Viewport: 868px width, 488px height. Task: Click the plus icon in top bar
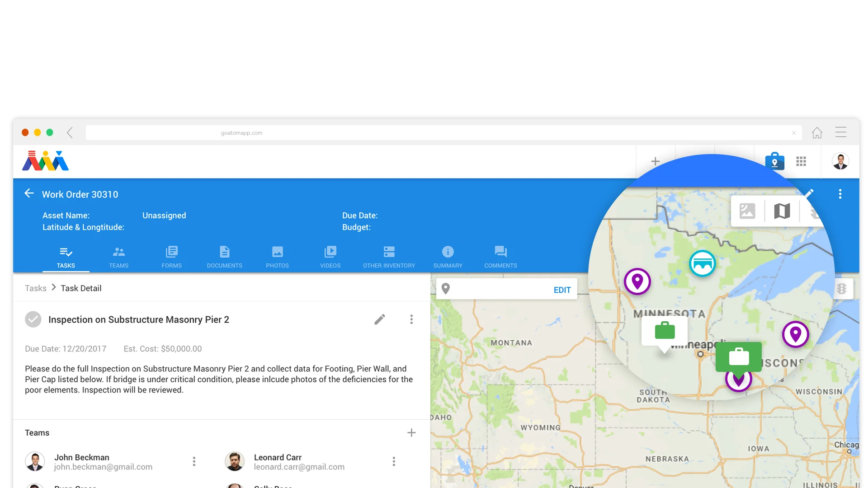point(656,161)
